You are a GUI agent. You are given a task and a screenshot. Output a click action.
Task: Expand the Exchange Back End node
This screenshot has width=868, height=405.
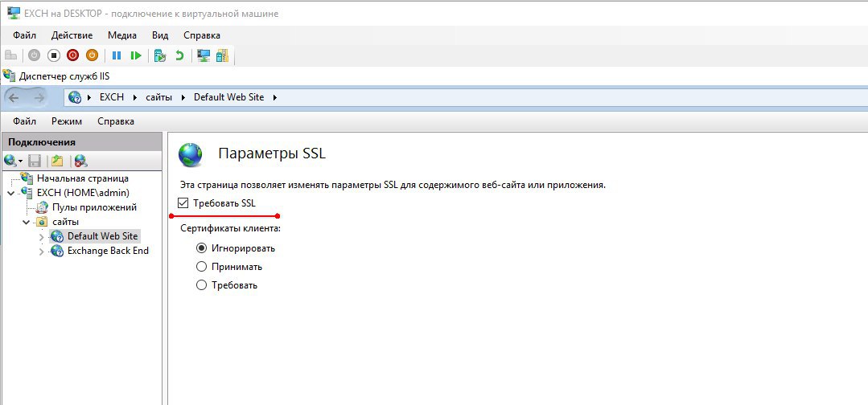42,252
